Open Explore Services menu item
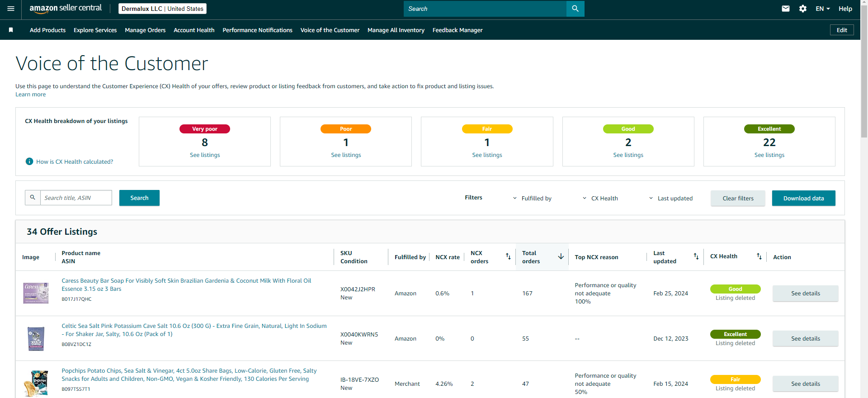Image resolution: width=868 pixels, height=398 pixels. 95,30
